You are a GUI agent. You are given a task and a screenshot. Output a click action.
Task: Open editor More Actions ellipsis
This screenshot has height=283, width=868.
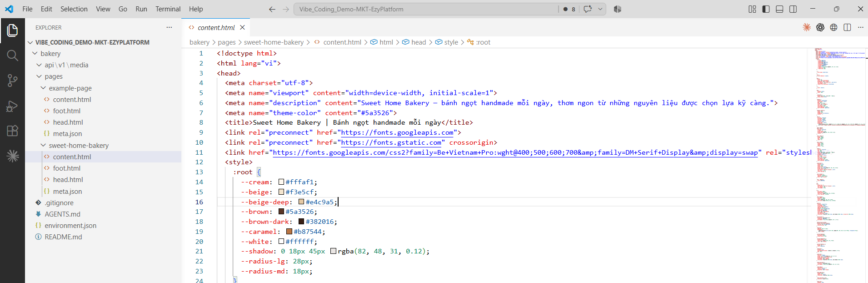pos(860,27)
